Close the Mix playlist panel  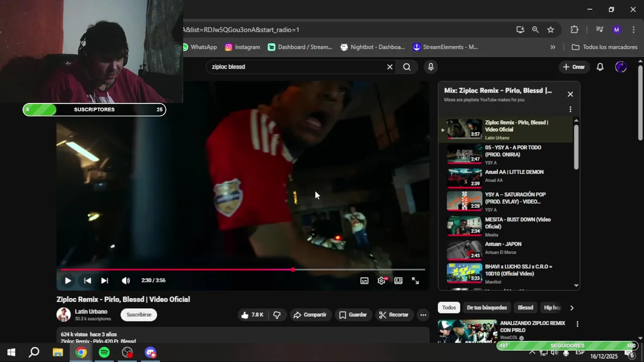point(570,94)
